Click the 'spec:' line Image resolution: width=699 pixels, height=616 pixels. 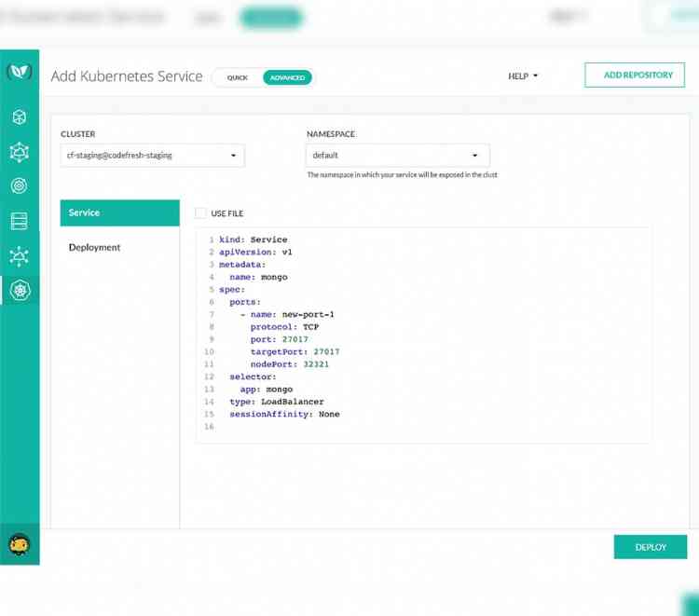click(x=232, y=290)
